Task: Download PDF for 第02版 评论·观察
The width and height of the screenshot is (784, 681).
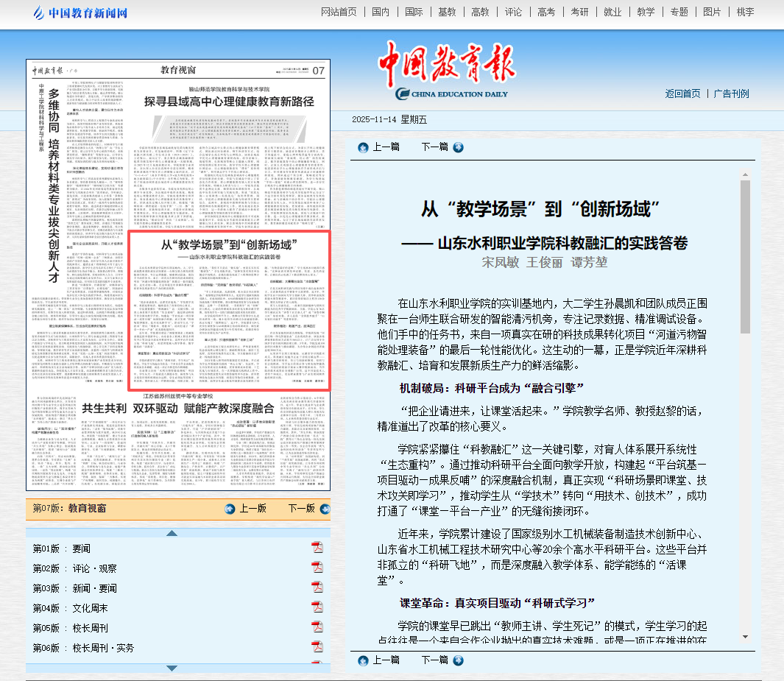Action: 317,568
